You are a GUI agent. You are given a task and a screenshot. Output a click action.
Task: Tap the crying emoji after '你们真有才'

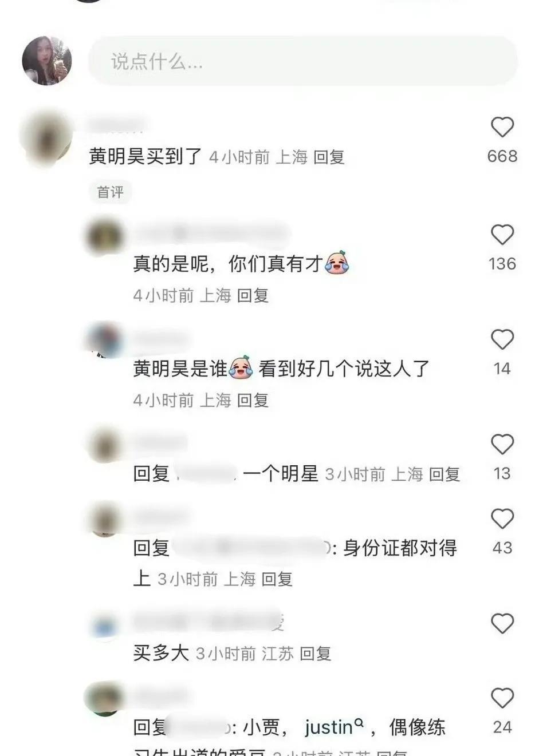[337, 263]
